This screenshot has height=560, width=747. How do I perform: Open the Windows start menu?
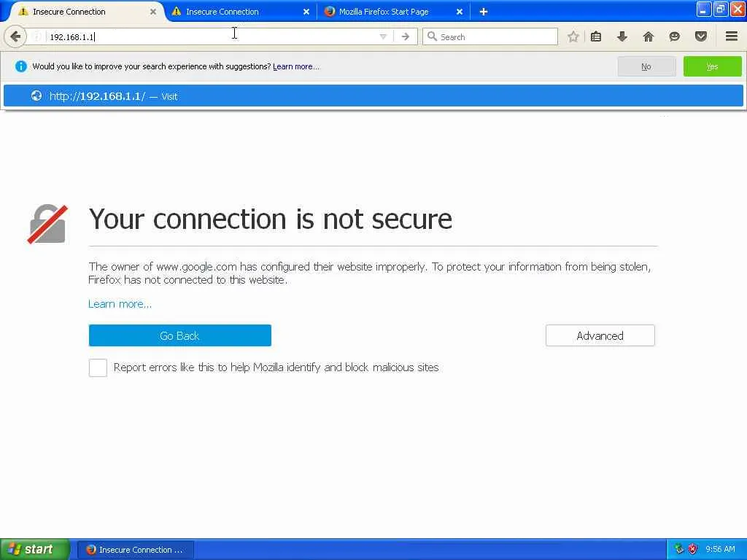tap(34, 550)
